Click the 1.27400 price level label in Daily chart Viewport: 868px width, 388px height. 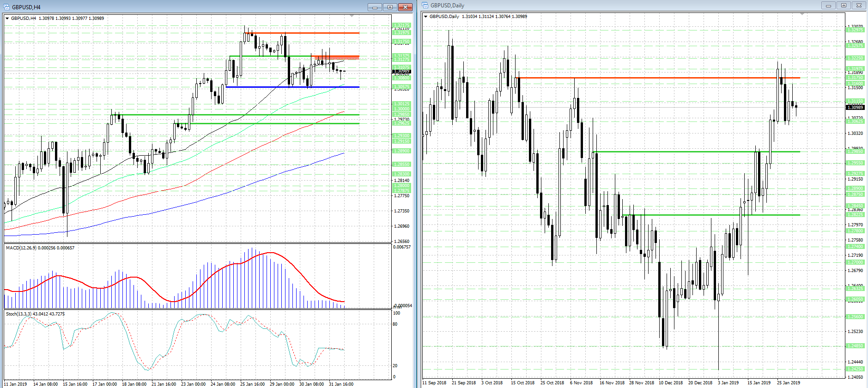pyautogui.click(x=855, y=247)
